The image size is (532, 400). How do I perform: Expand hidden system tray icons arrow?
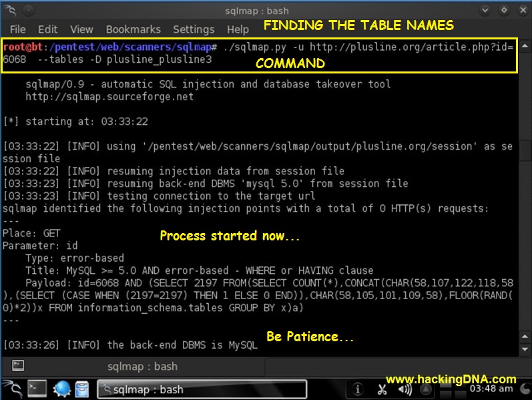pyautogui.click(x=426, y=389)
